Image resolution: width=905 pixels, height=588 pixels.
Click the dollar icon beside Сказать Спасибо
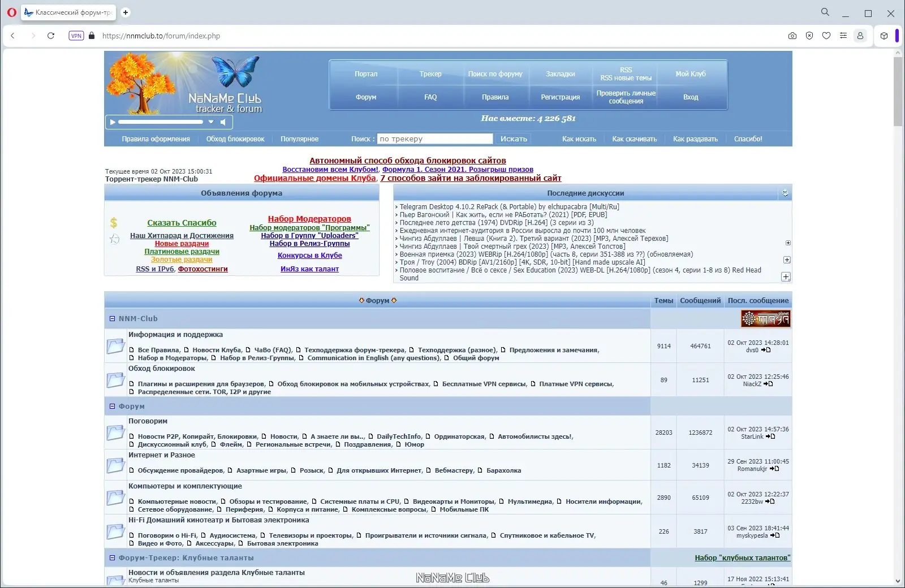coord(114,223)
